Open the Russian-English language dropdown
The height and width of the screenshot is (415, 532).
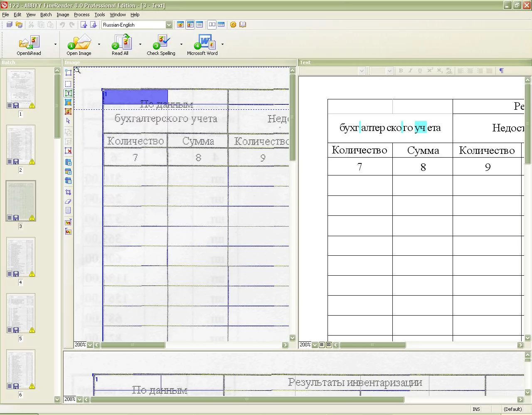click(x=169, y=25)
